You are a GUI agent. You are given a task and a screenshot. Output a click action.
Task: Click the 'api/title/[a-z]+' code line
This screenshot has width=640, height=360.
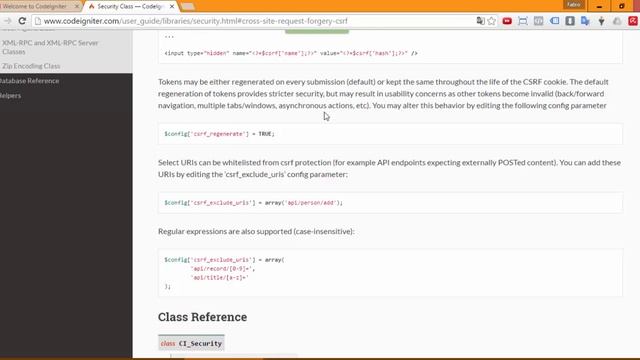[220, 278]
